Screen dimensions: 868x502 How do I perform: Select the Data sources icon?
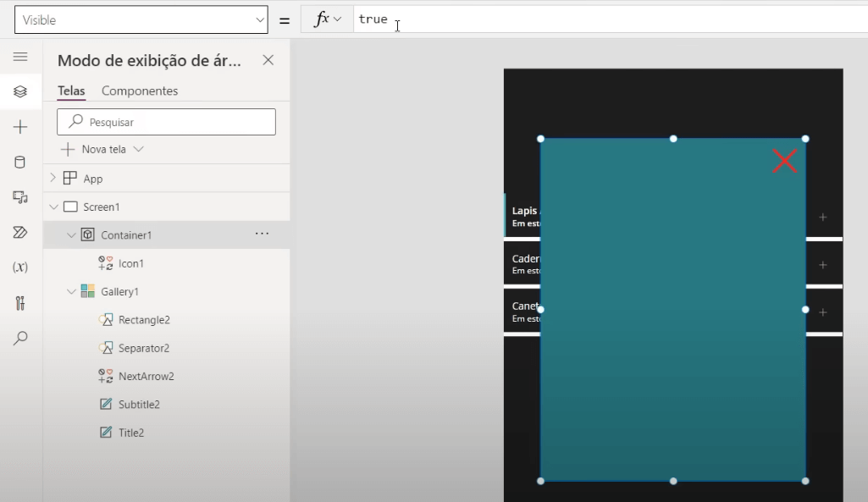(21, 161)
